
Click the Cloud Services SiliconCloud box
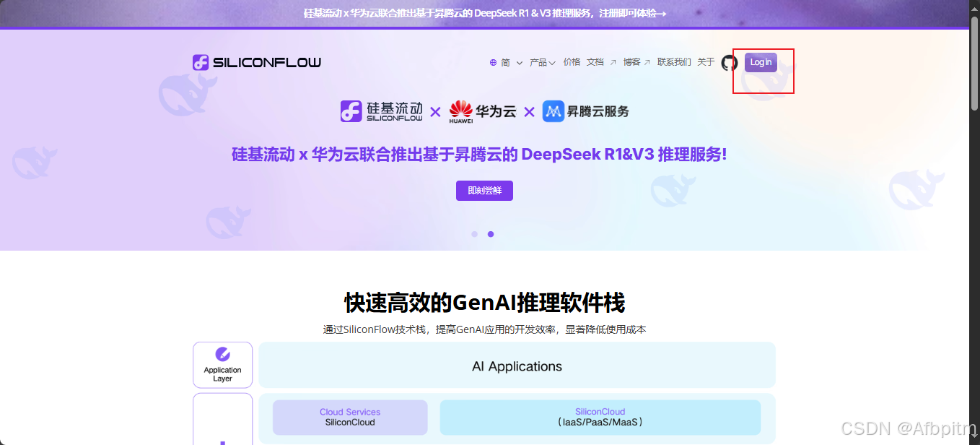(x=350, y=418)
